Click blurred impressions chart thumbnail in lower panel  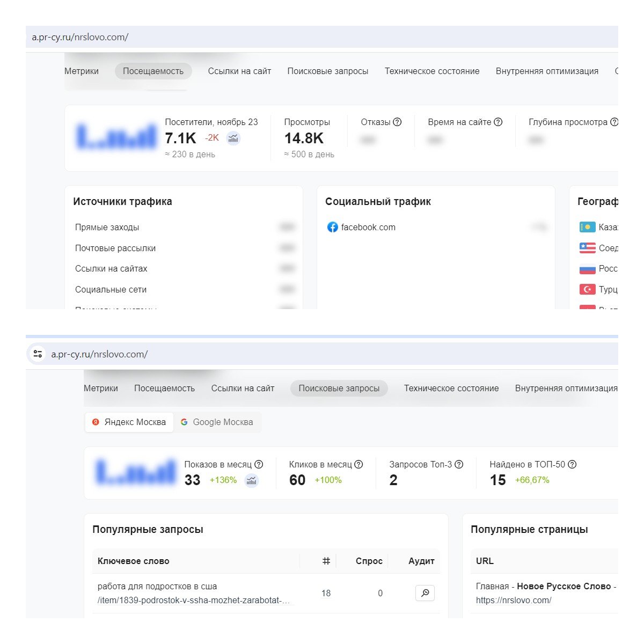pos(136,471)
